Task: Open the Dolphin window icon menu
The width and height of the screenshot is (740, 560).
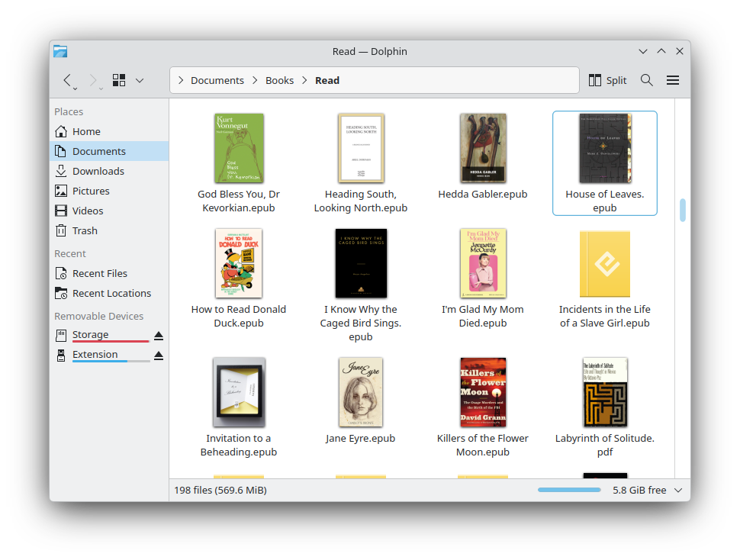Action: point(60,51)
